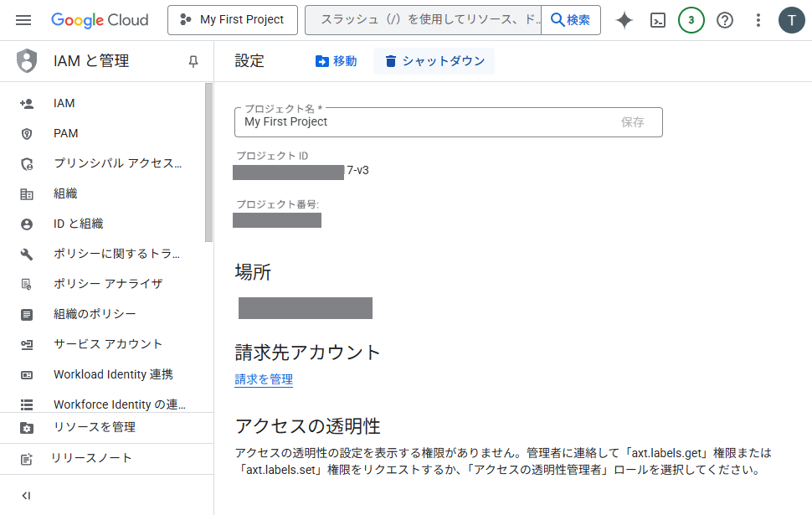Launch the Cloud Shell terminal
This screenshot has height=515, width=812.
click(x=657, y=19)
